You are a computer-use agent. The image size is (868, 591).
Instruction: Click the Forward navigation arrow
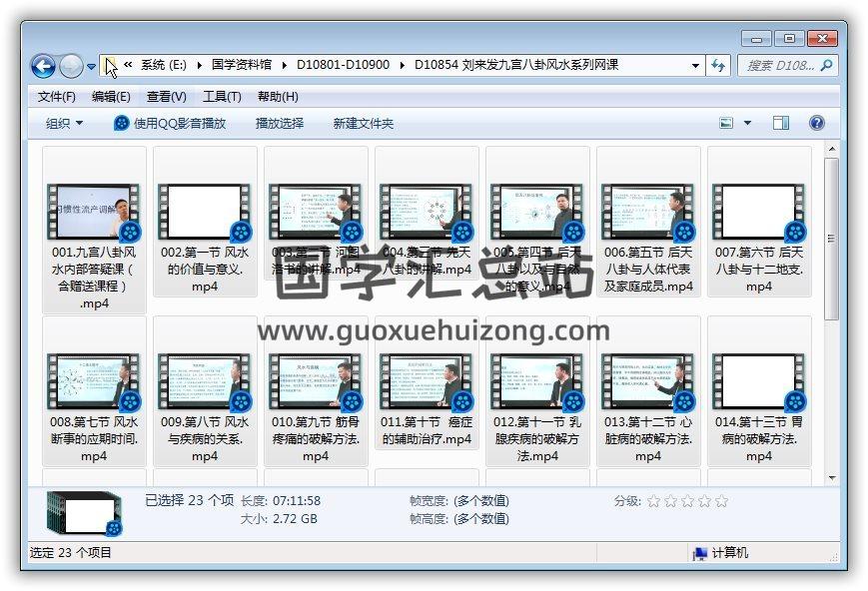71,67
